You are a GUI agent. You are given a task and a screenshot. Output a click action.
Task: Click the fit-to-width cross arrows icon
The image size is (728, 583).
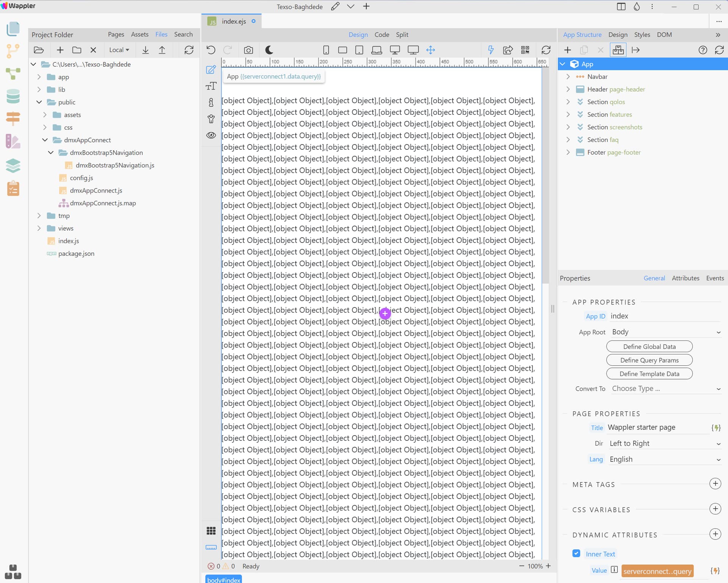click(430, 50)
